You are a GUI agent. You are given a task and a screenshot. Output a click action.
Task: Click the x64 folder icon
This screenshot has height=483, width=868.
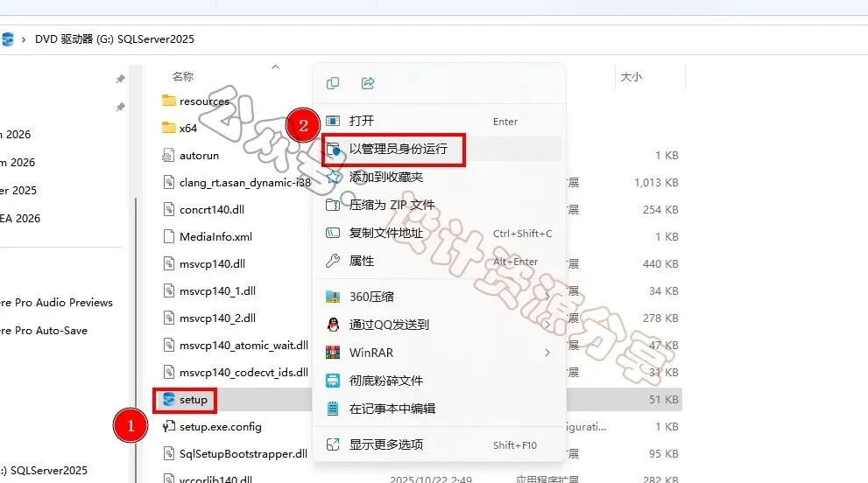tap(169, 128)
